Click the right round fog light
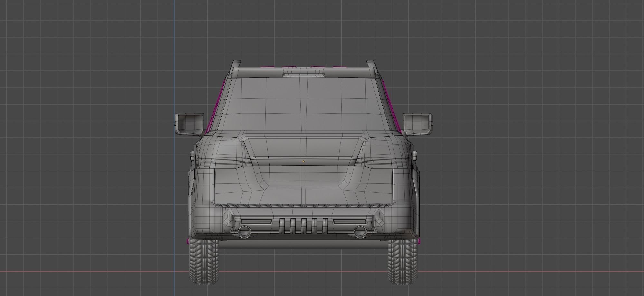644x296 pixels. point(360,232)
